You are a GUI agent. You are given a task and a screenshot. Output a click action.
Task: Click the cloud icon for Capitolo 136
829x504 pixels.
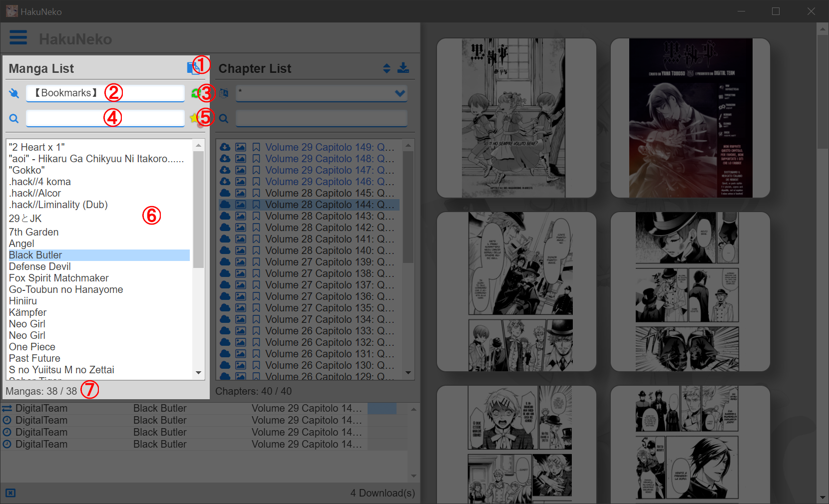(225, 296)
